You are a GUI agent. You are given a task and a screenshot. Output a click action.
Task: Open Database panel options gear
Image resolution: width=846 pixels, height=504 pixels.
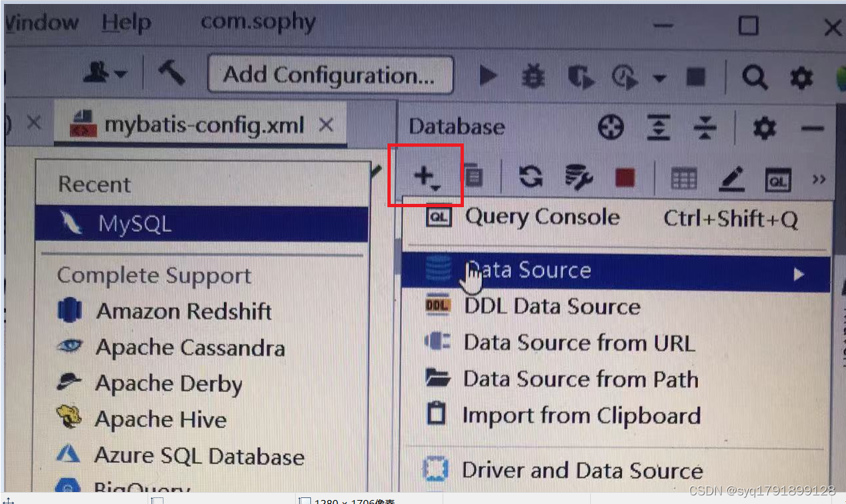pos(764,127)
